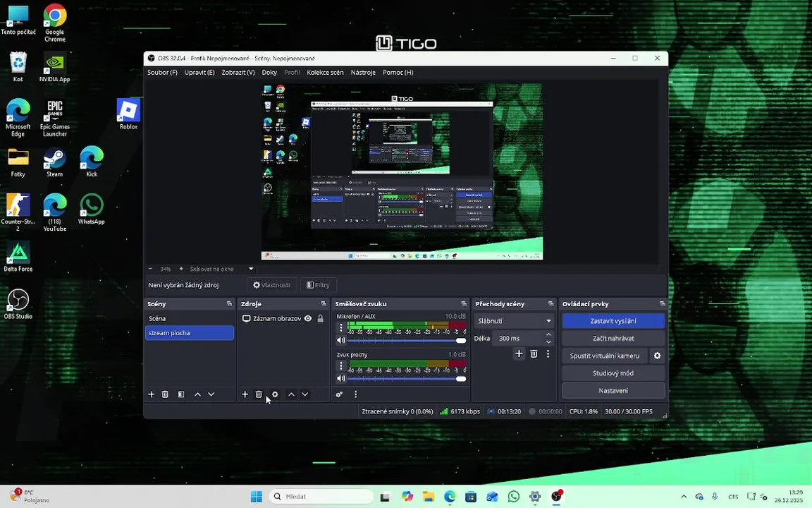The height and width of the screenshot is (508, 812).
Task: Add a new scene with the plus icon
Action: pyautogui.click(x=152, y=394)
